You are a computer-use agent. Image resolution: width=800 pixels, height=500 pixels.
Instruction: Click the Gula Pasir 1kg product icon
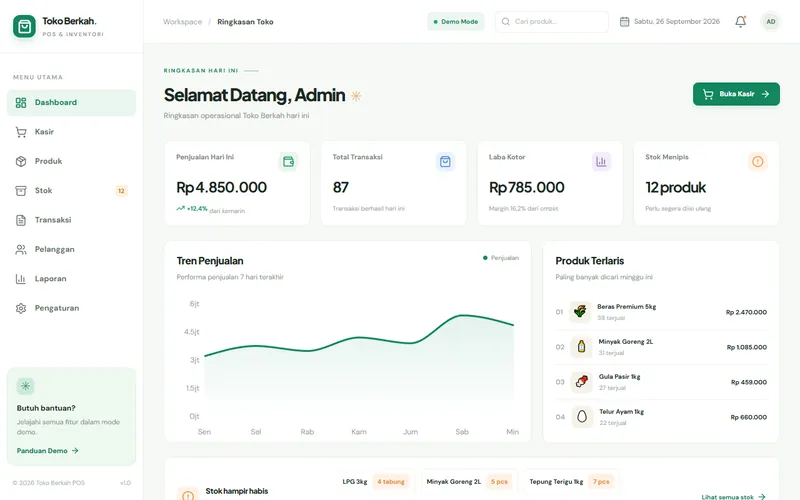coord(581,382)
